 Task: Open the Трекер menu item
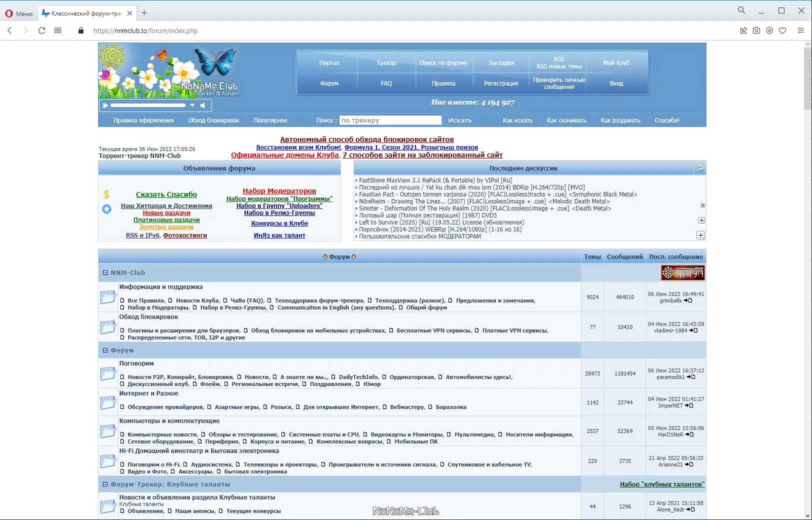(386, 63)
